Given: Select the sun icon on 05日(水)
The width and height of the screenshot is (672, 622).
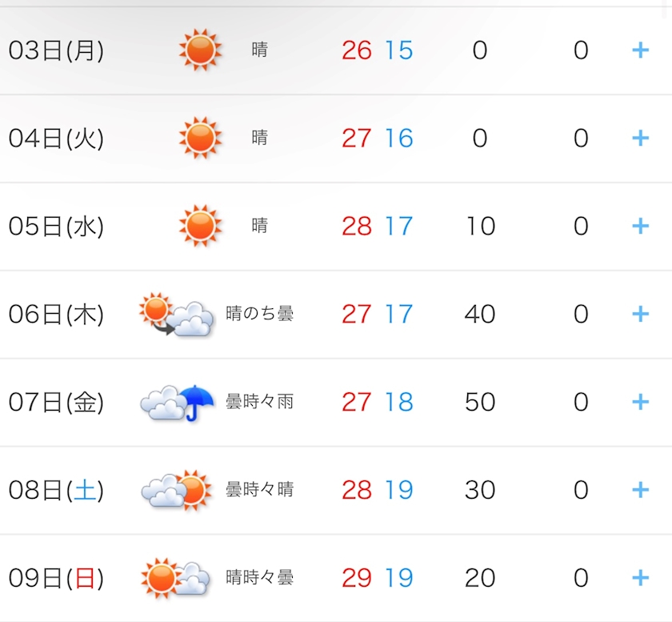Looking at the screenshot, I should tap(200, 226).
